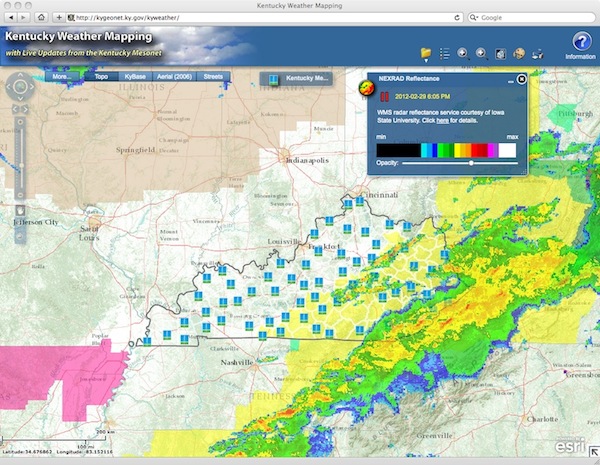The image size is (600, 465).
Task: Click the Nashville map label
Action: (x=237, y=362)
